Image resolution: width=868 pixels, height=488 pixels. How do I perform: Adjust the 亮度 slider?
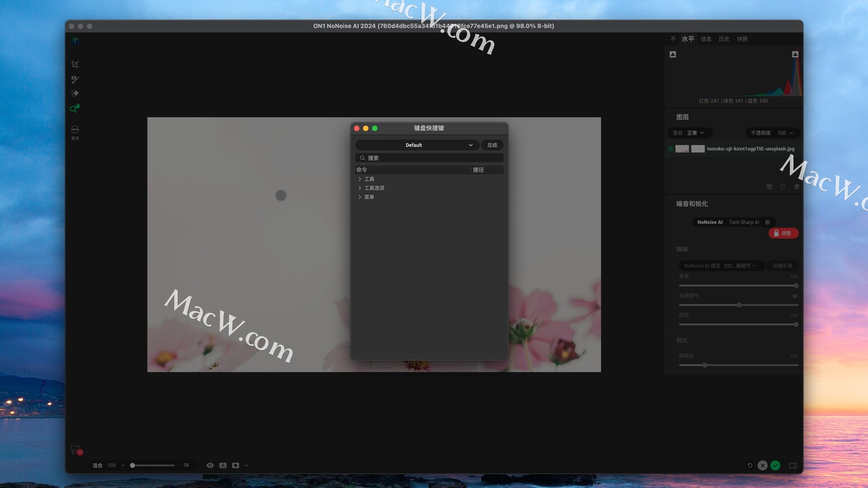point(738,286)
